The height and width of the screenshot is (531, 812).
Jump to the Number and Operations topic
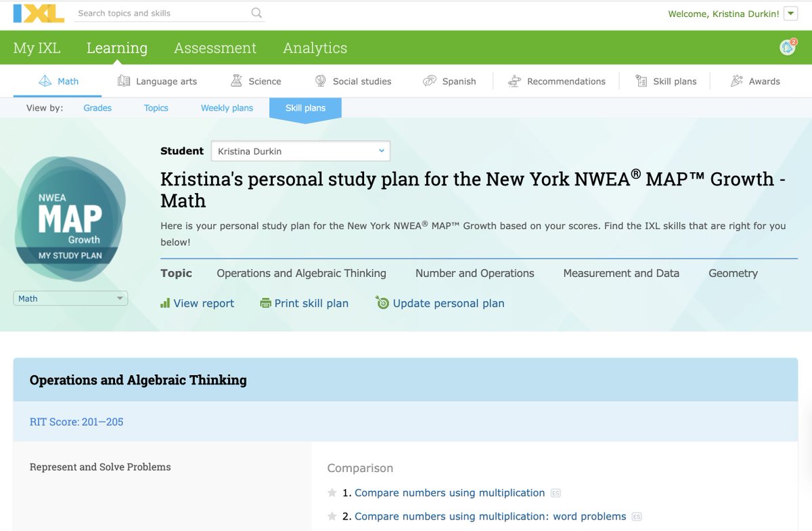coord(474,273)
